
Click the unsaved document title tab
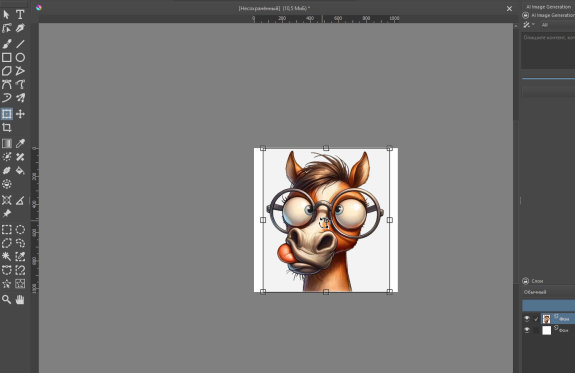pyautogui.click(x=274, y=8)
